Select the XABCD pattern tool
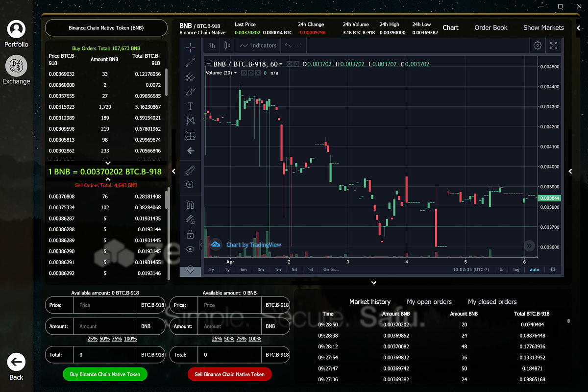 pos(191,121)
